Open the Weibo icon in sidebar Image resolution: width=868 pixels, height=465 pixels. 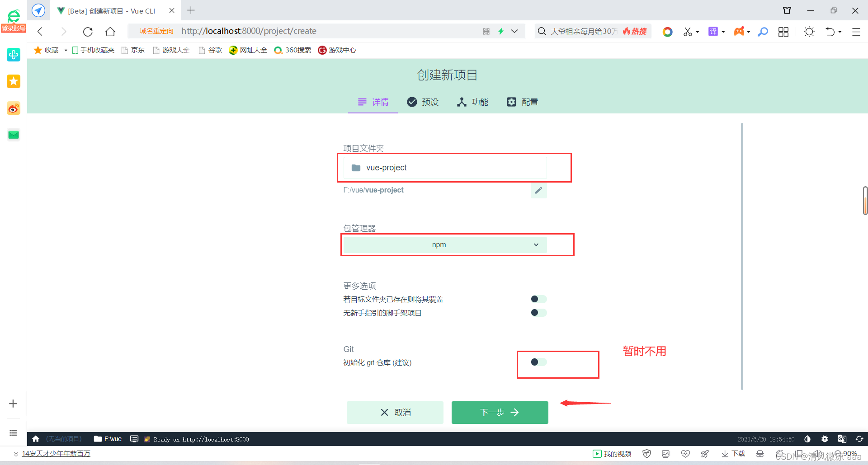[x=14, y=108]
